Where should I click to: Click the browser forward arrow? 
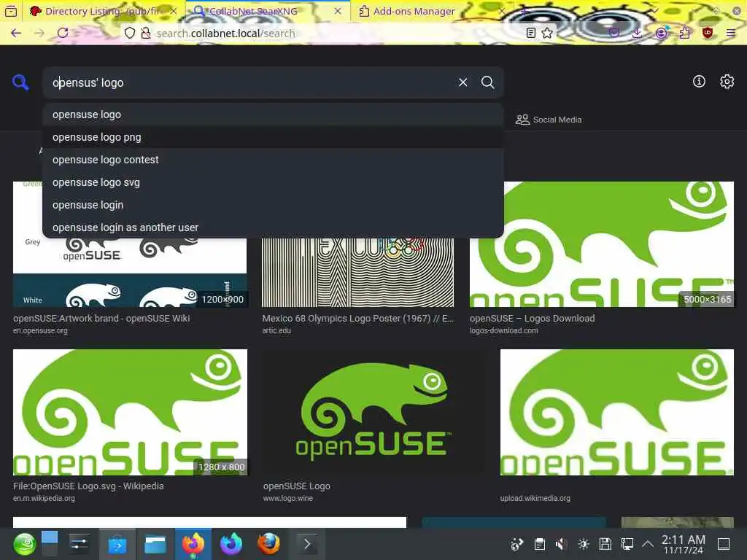[39, 33]
